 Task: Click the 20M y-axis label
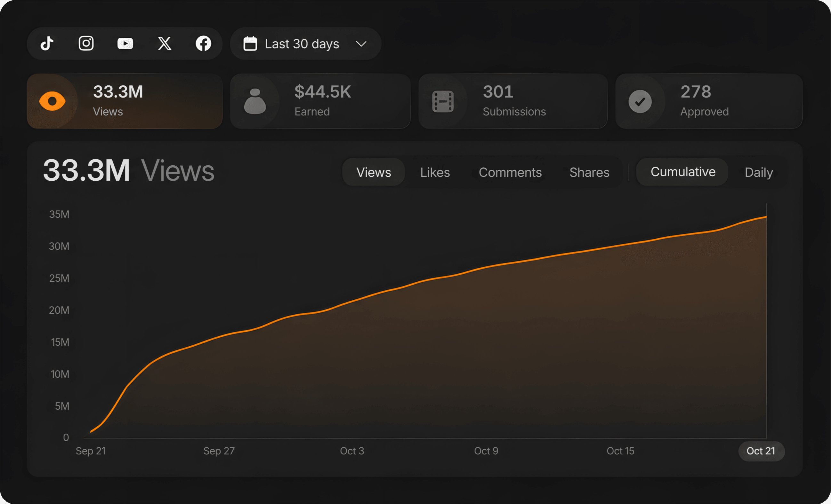tap(59, 310)
